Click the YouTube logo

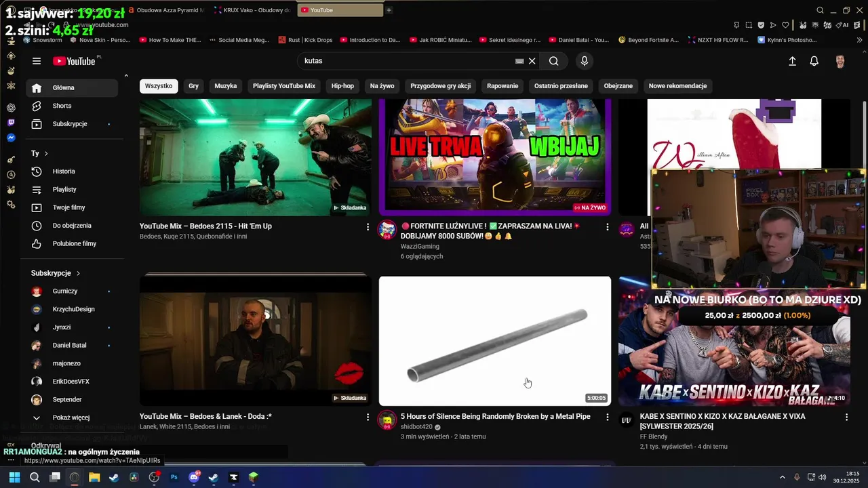click(75, 61)
